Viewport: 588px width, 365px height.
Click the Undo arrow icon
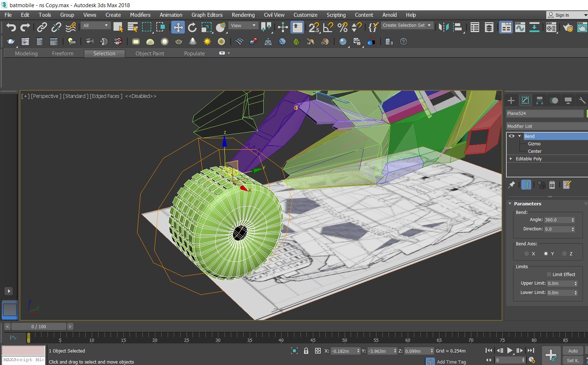11,27
